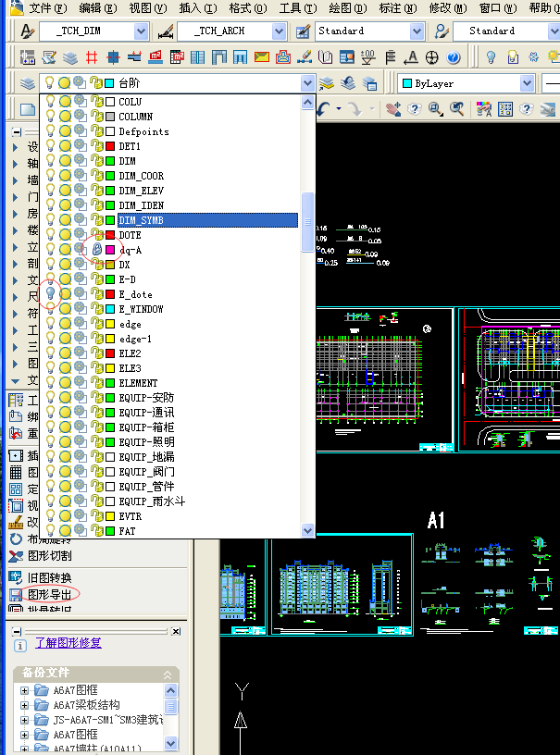The image size is (560, 755).
Task: Click the red grid axis tool icon
Action: pyautogui.click(x=92, y=57)
